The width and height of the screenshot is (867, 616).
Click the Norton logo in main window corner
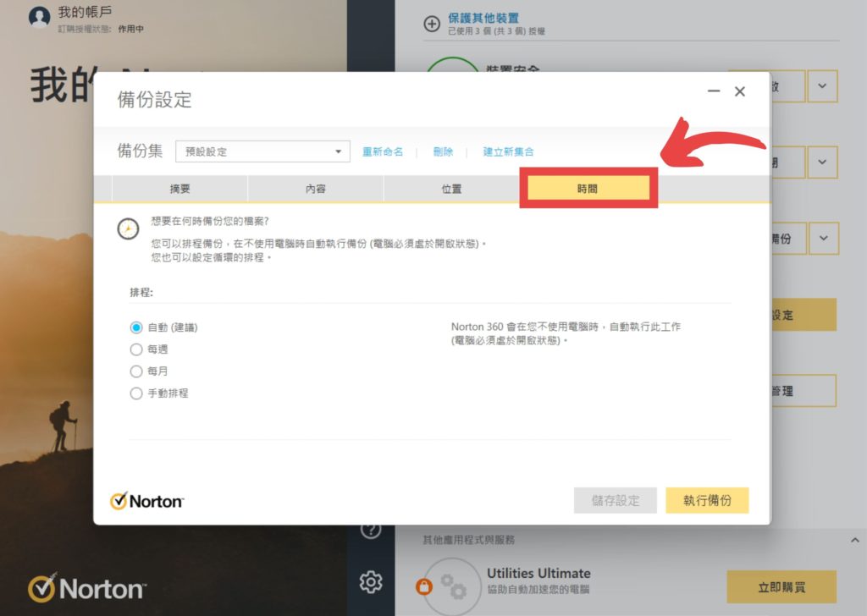pos(87,588)
